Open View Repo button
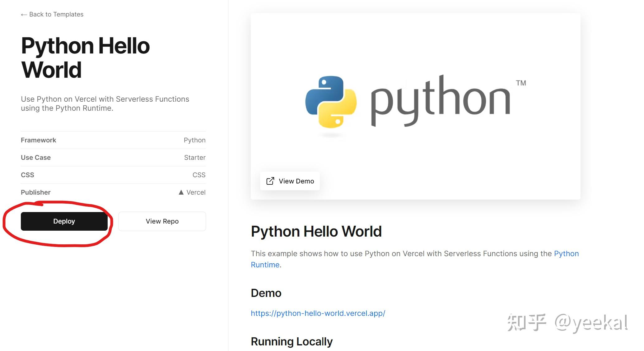This screenshot has height=351, width=644. [x=162, y=221]
